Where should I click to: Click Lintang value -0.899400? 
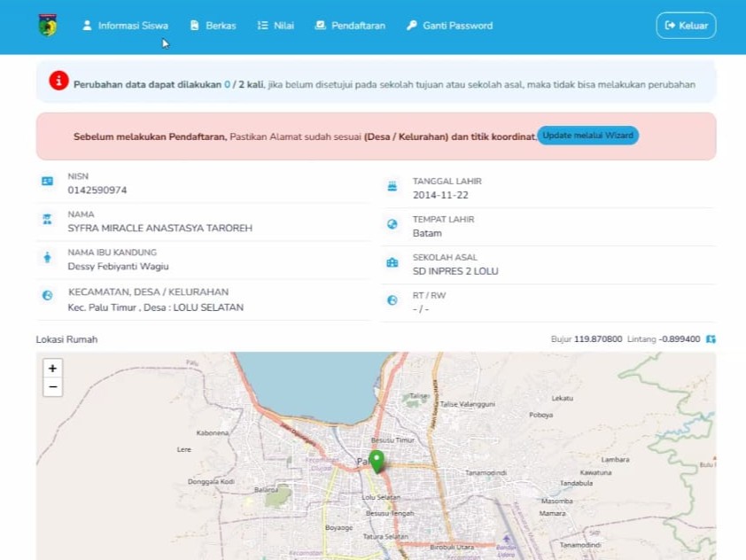point(680,339)
